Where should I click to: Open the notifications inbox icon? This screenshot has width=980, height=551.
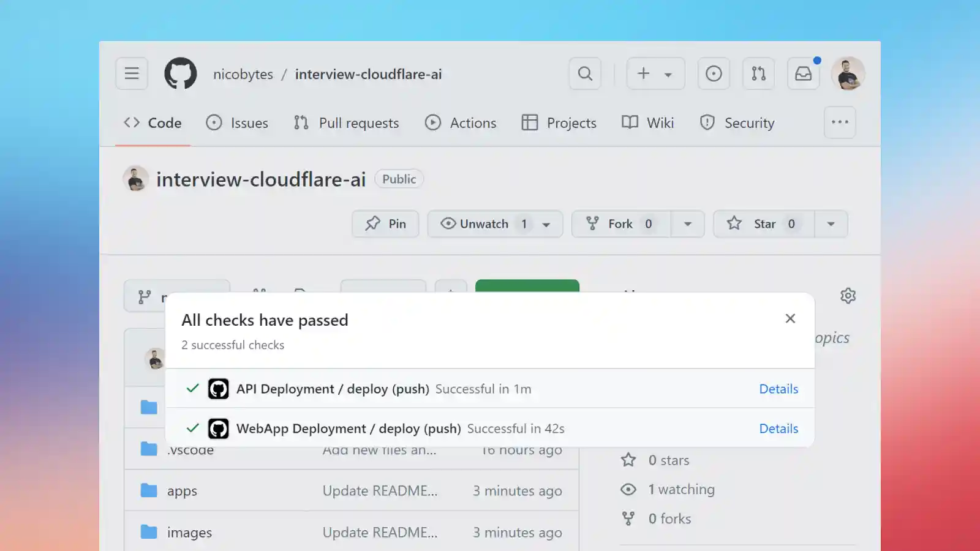[x=803, y=73]
